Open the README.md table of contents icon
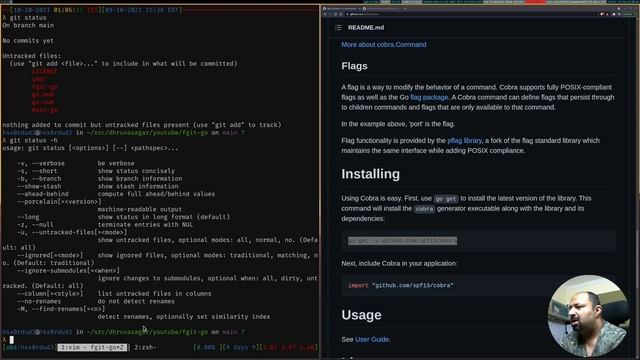Viewport: 640px width, 360px height. (x=338, y=28)
